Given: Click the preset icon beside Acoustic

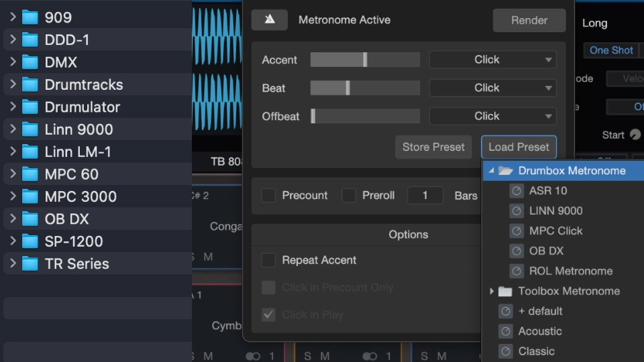Looking at the screenshot, I should point(506,332).
